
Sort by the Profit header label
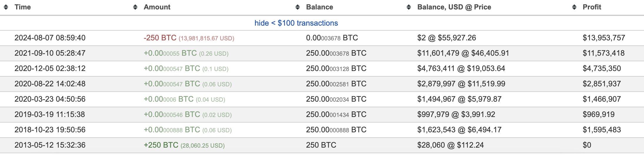click(x=592, y=7)
